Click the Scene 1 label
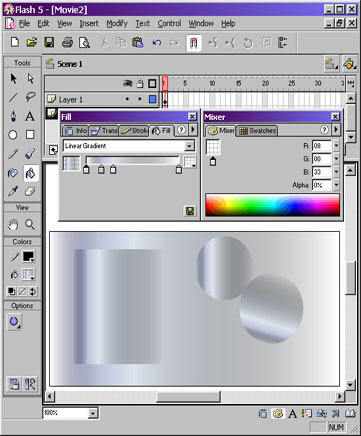361x436 pixels. (70, 64)
